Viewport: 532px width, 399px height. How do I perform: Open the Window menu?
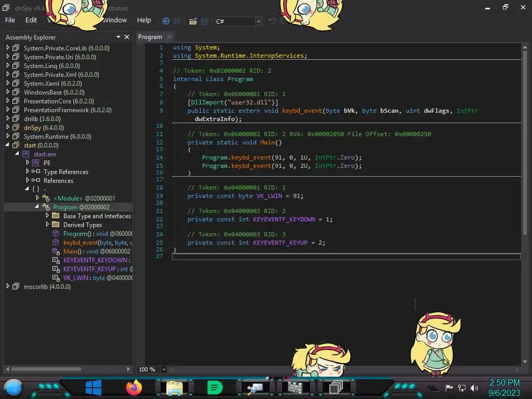click(x=115, y=20)
